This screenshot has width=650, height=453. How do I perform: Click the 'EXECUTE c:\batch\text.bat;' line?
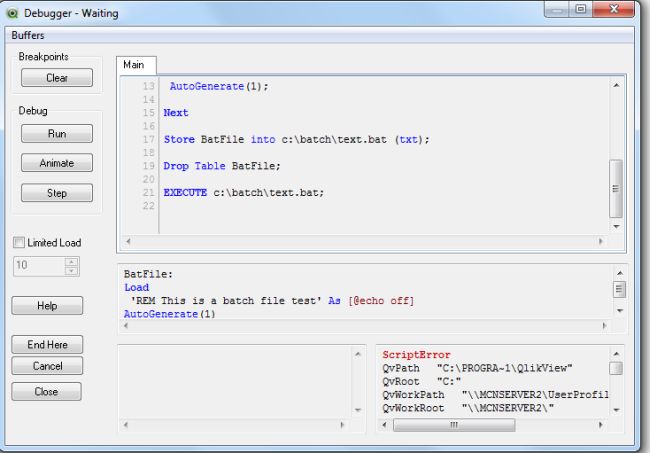click(x=244, y=193)
